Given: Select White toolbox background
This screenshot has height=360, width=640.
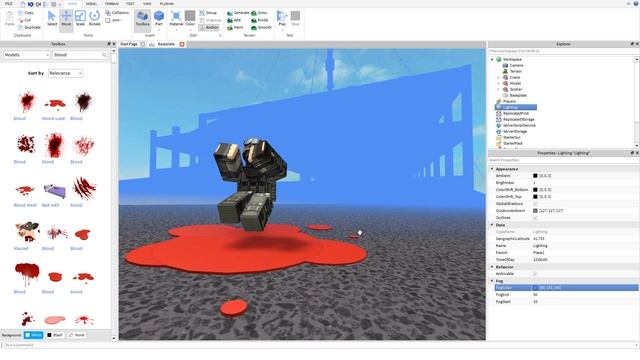Looking at the screenshot, I should point(33,335).
